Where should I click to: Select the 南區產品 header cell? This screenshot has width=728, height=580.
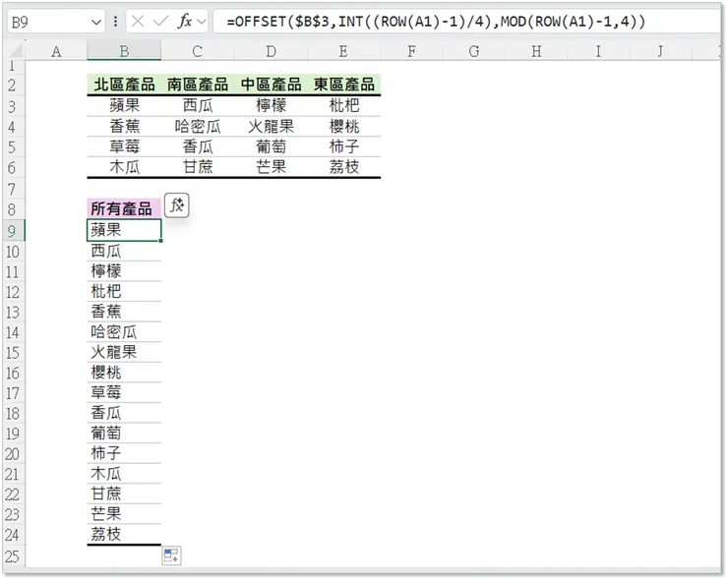(x=198, y=85)
